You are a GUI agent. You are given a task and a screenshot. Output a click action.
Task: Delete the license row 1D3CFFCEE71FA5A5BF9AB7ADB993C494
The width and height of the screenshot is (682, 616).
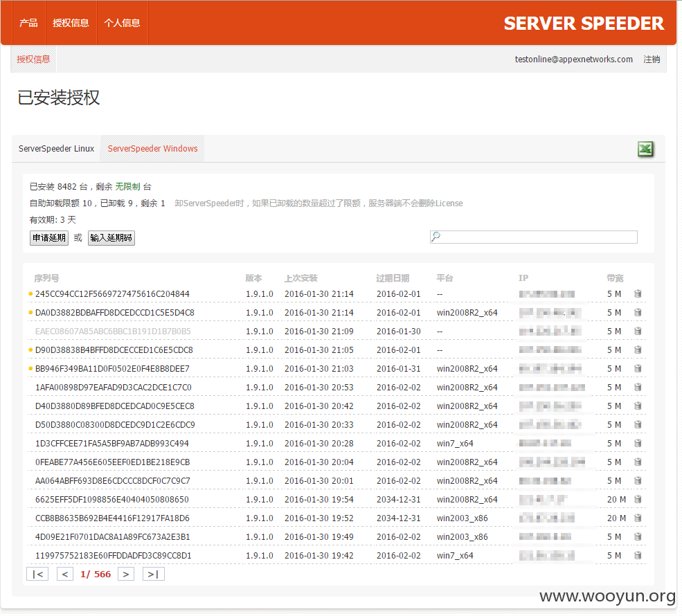[x=638, y=444]
